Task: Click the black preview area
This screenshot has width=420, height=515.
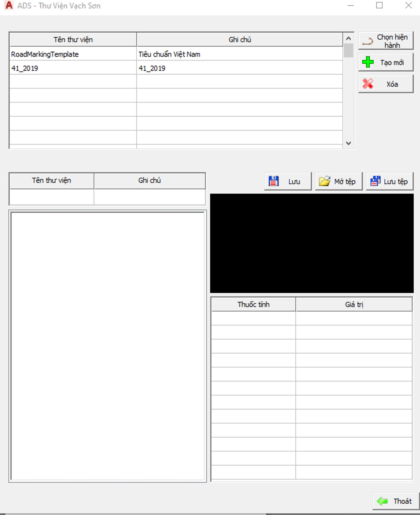Action: [312, 243]
